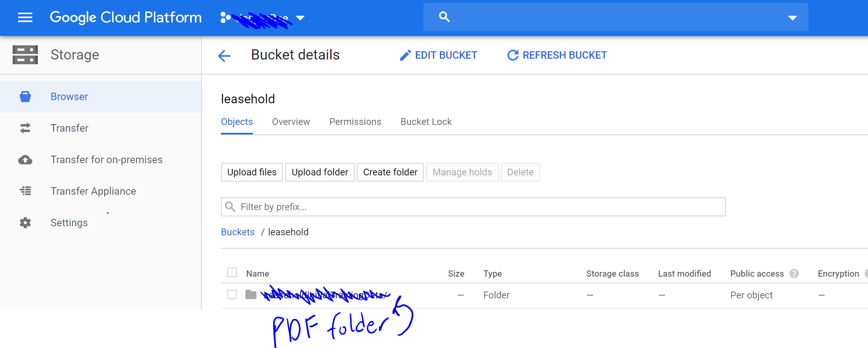868x348 pixels.
Task: Switch to the Permissions tab
Action: [355, 122]
